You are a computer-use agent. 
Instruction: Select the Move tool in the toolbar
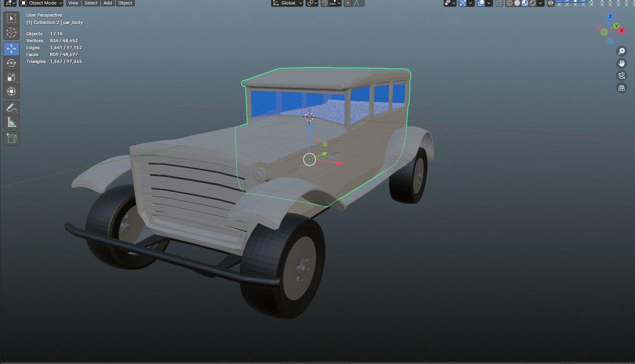(x=11, y=48)
